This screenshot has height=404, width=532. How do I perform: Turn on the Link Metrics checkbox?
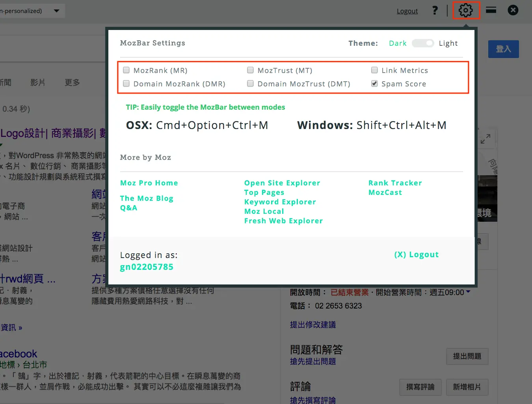pos(374,70)
